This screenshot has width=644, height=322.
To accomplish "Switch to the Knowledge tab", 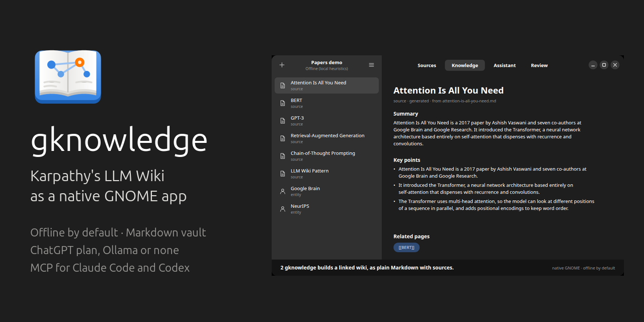I will click(x=465, y=65).
